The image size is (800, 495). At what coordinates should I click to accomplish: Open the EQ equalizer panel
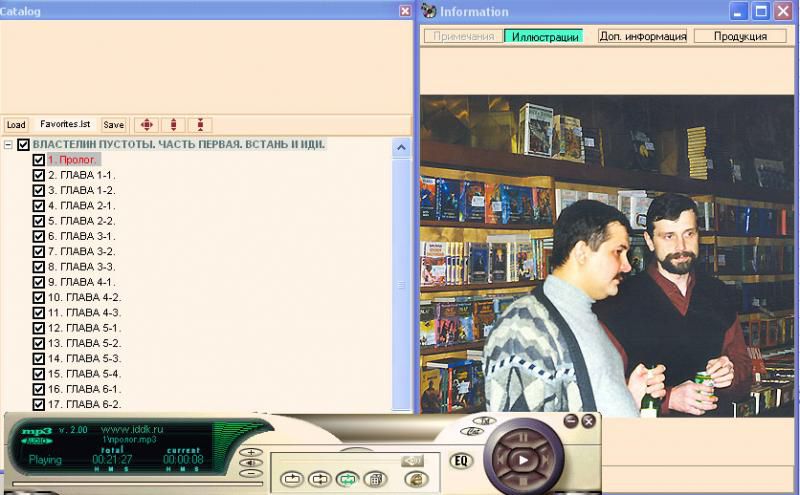461,461
